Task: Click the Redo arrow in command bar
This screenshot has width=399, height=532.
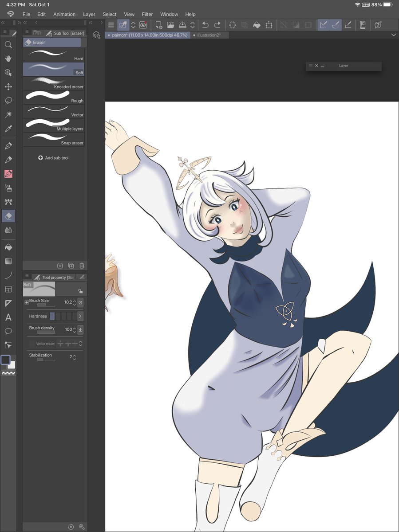Action: click(x=217, y=25)
